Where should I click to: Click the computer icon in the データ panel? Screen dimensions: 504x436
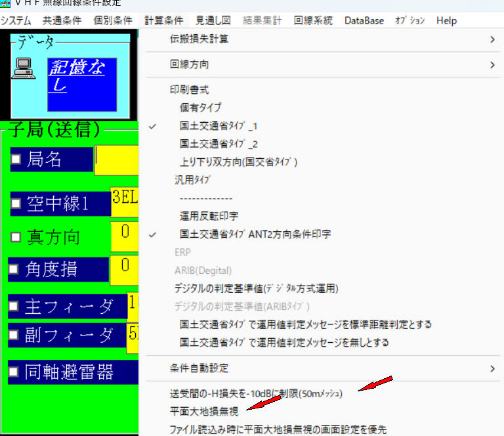point(24,68)
